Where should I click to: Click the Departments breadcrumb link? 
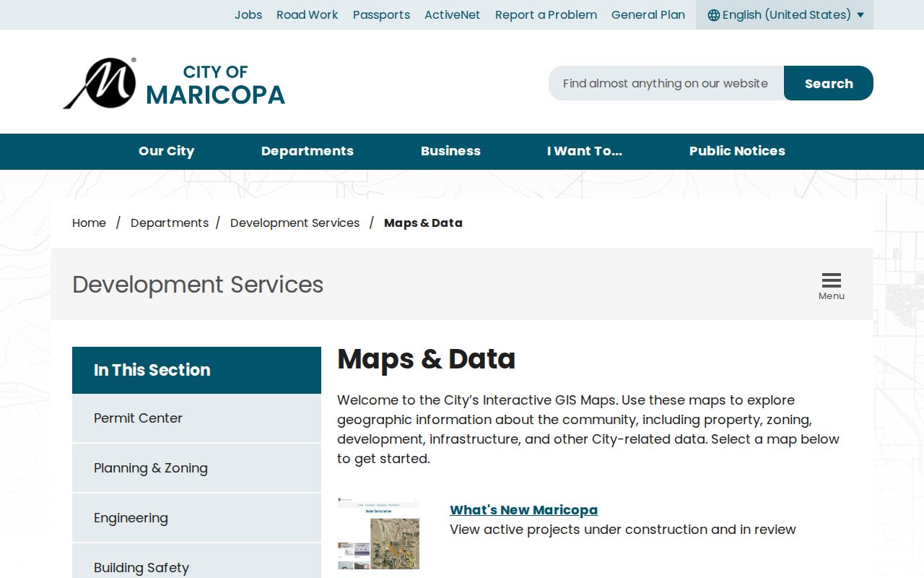170,223
